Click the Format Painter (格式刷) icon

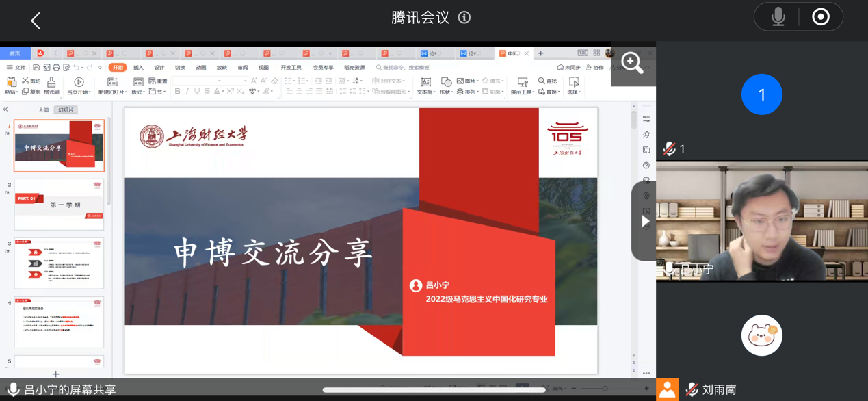point(51,85)
